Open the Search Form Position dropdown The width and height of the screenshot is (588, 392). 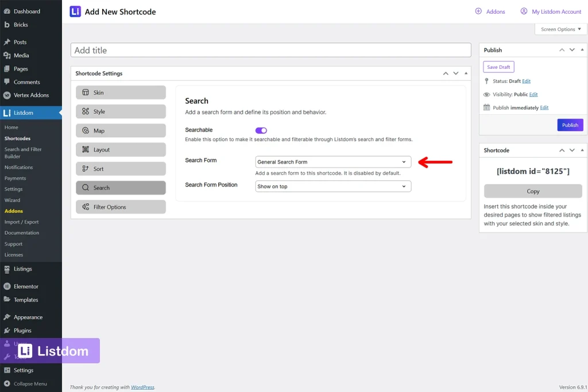pos(333,186)
